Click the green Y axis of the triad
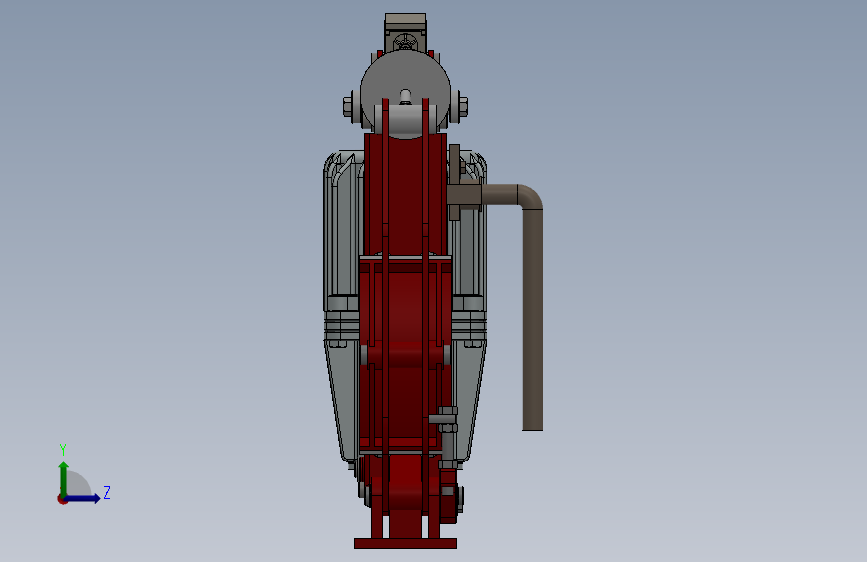 click(x=63, y=478)
